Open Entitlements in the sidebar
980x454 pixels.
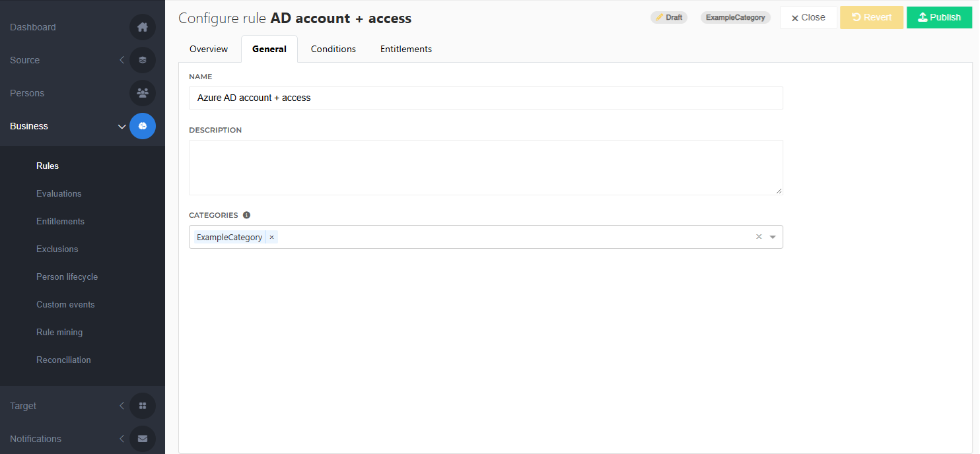(60, 221)
